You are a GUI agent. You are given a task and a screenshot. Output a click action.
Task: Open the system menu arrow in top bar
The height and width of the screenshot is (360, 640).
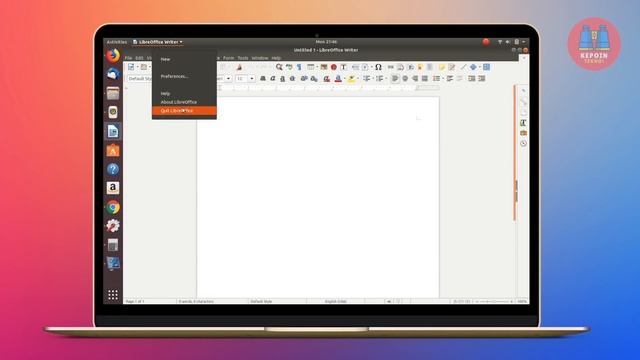[x=524, y=42]
